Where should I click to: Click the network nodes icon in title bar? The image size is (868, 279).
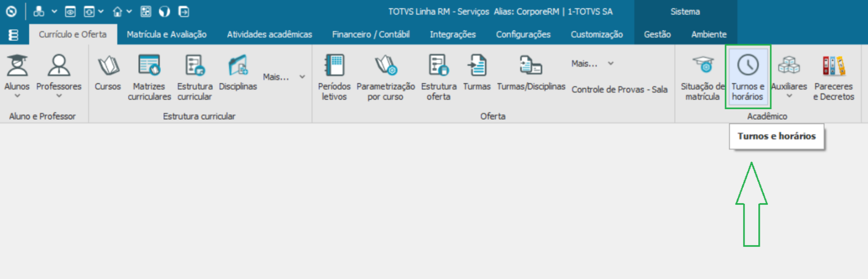pyautogui.click(x=39, y=11)
